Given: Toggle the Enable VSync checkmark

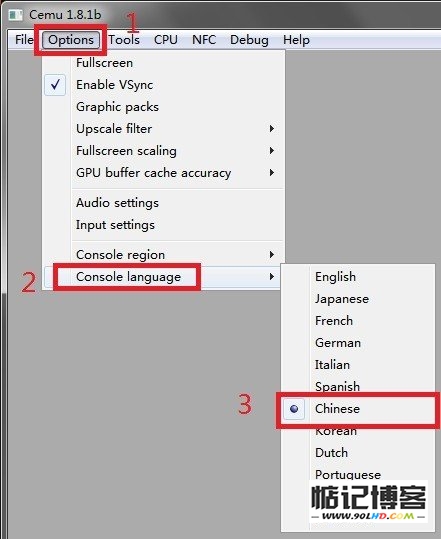Looking at the screenshot, I should (55, 85).
